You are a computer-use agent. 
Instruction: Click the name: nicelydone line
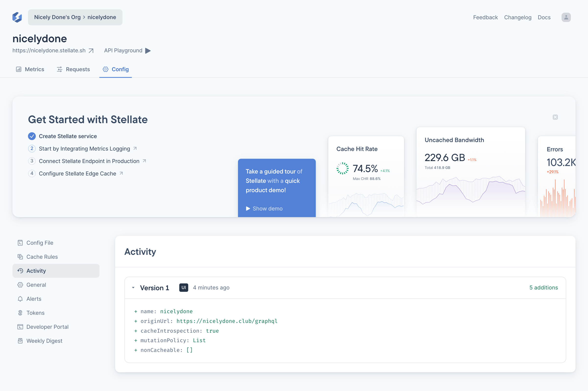(163, 311)
